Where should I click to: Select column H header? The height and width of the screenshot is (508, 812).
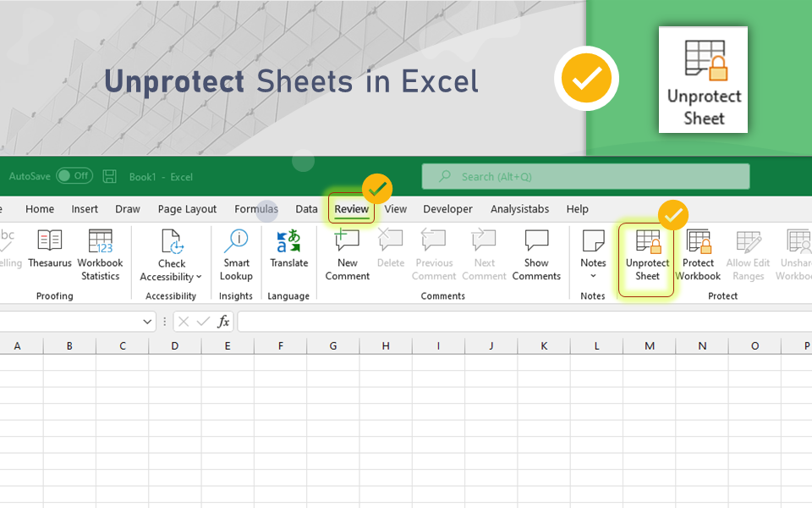pos(386,345)
